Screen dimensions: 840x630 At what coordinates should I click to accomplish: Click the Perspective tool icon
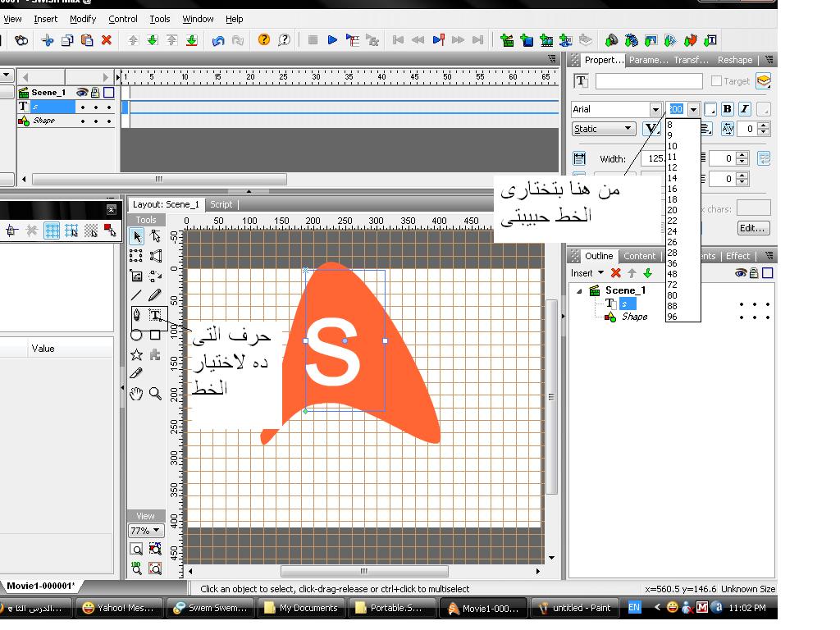click(x=155, y=256)
